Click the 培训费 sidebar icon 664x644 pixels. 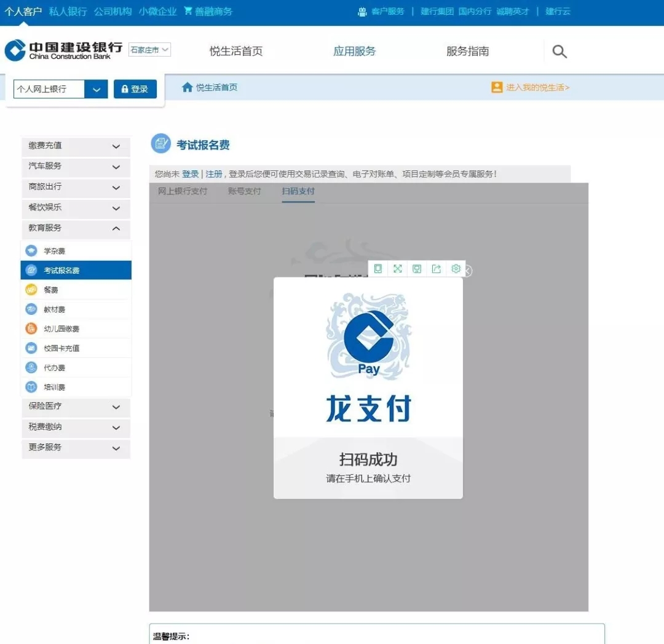tap(31, 387)
